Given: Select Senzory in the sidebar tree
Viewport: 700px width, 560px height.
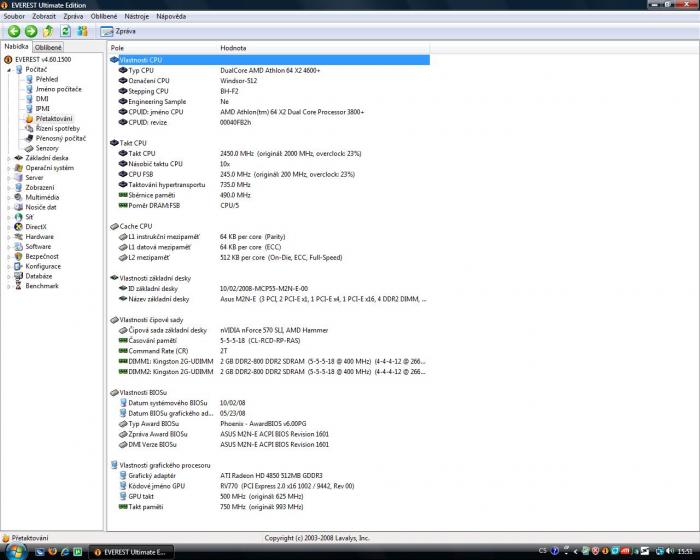Looking at the screenshot, I should [46, 148].
